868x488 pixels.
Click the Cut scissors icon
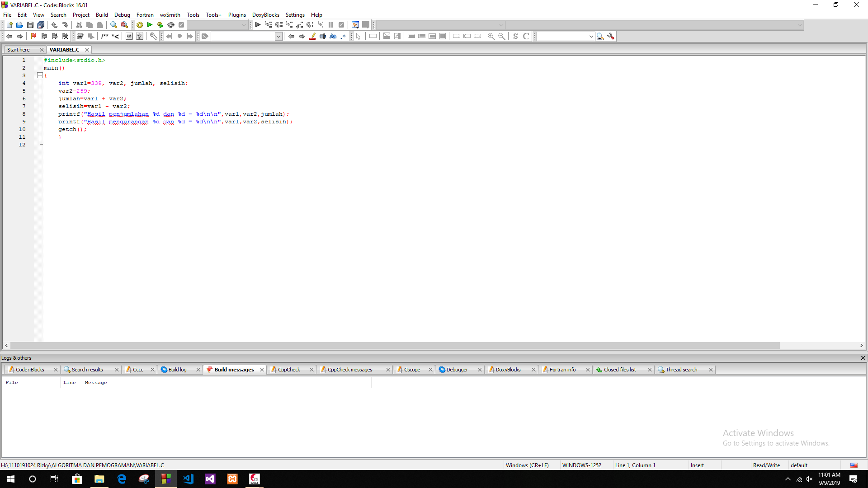79,25
